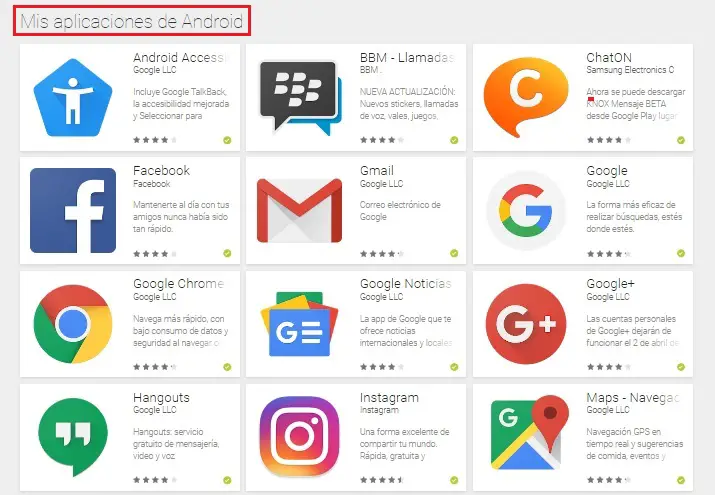The height and width of the screenshot is (495, 715).
Task: Open the Hangouts title link
Action: (161, 397)
